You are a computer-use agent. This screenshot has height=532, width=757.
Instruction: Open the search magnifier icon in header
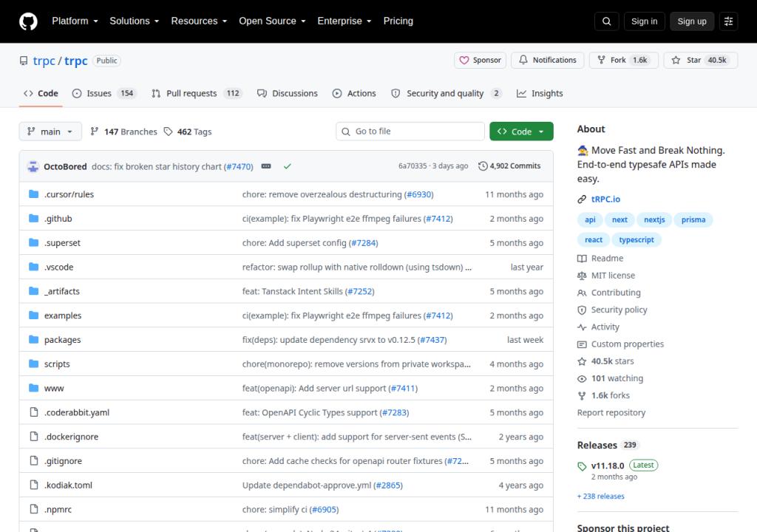click(606, 21)
